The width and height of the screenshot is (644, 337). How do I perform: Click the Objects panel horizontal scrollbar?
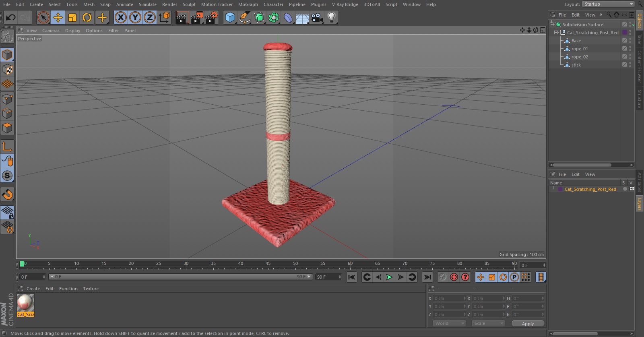[582, 165]
